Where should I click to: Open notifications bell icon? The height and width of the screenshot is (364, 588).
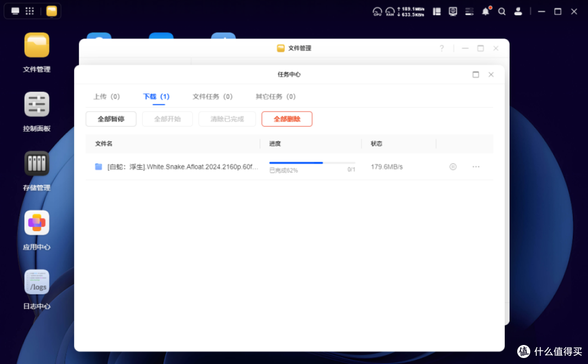pos(486,11)
